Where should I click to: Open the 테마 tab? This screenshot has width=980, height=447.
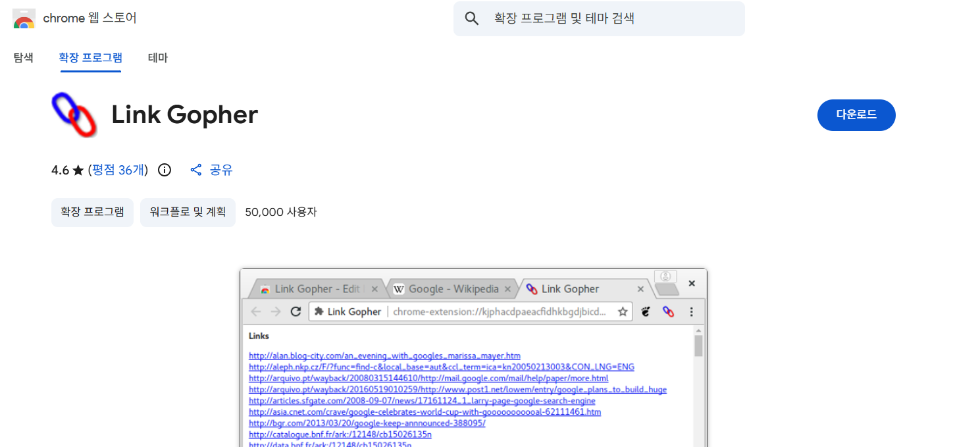(x=158, y=58)
